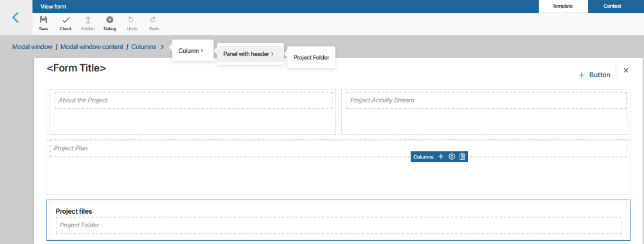644x244 pixels.
Task: Click the Save floppy disk icon
Action: (44, 20)
